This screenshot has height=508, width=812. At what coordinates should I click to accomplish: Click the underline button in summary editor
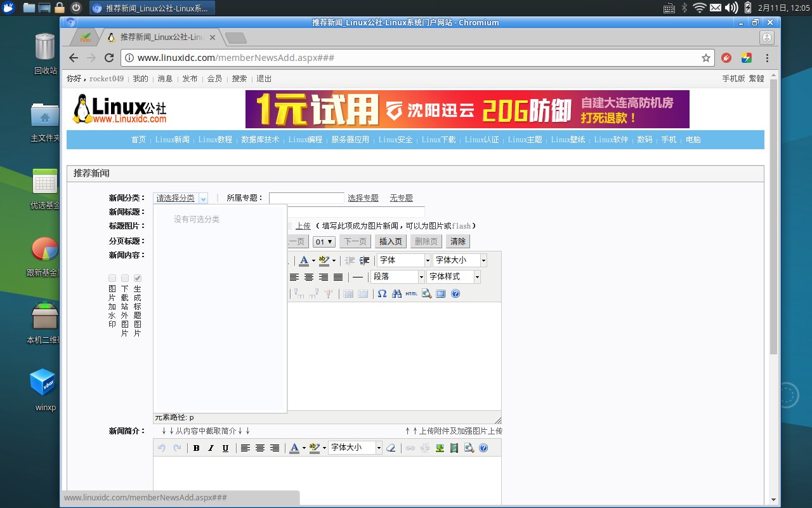(225, 448)
